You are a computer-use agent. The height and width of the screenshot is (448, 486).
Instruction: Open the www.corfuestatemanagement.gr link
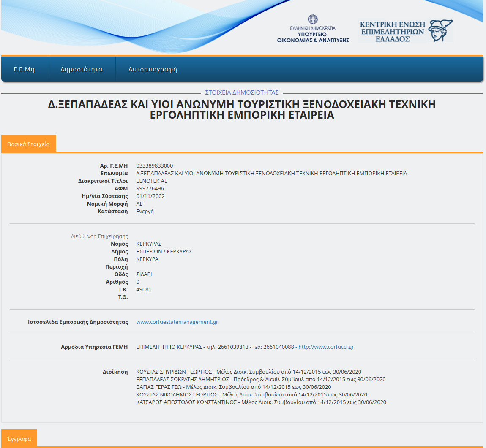tap(177, 322)
